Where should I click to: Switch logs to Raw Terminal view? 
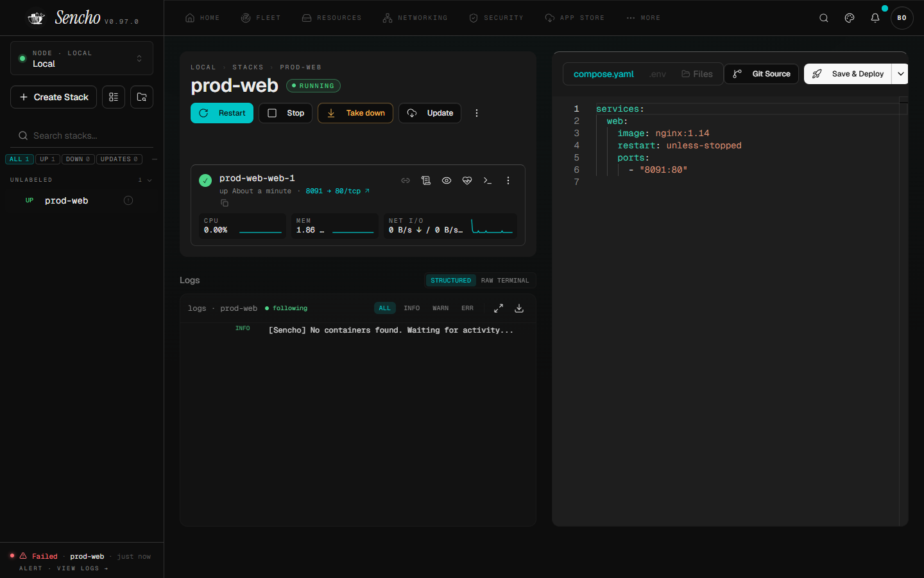[x=505, y=281]
